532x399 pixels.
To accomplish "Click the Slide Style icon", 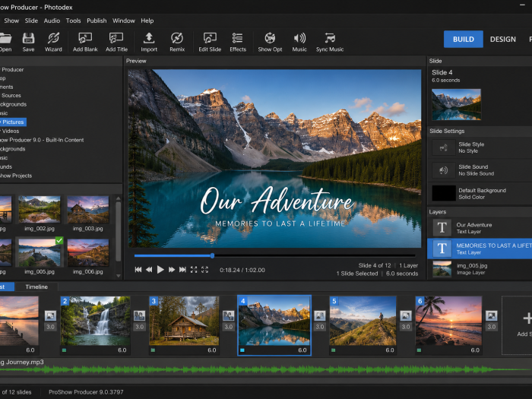I will pyautogui.click(x=443, y=147).
